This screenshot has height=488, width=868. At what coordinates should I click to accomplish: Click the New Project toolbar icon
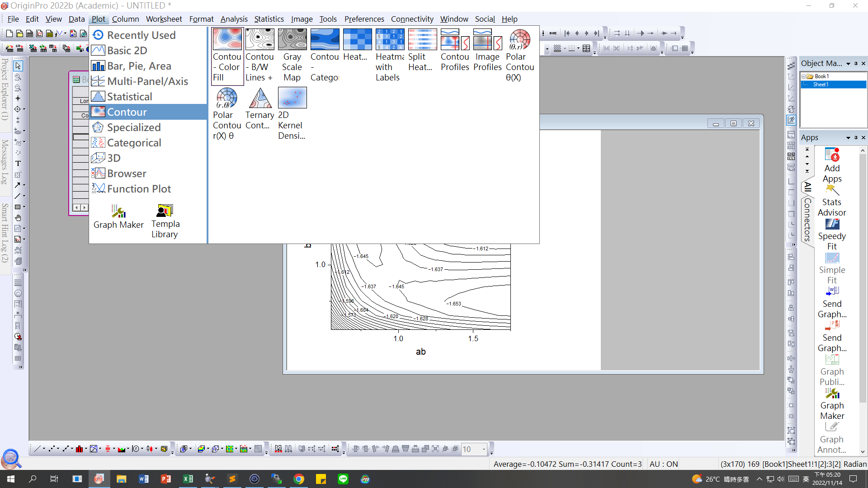pos(9,33)
